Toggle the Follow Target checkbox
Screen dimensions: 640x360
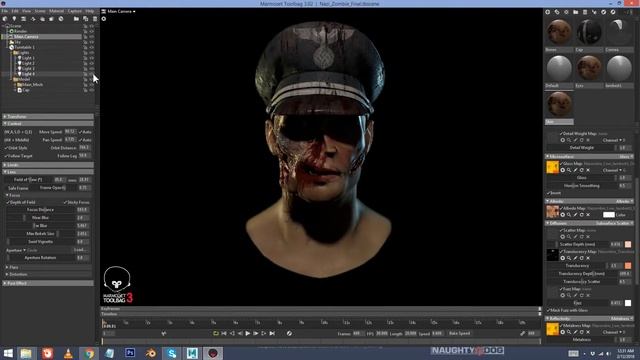18,156
